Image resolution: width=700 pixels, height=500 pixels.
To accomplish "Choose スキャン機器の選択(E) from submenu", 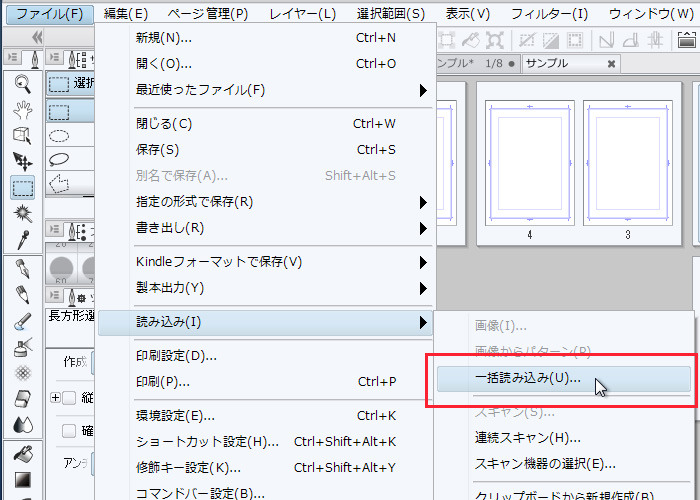I will point(564,464).
